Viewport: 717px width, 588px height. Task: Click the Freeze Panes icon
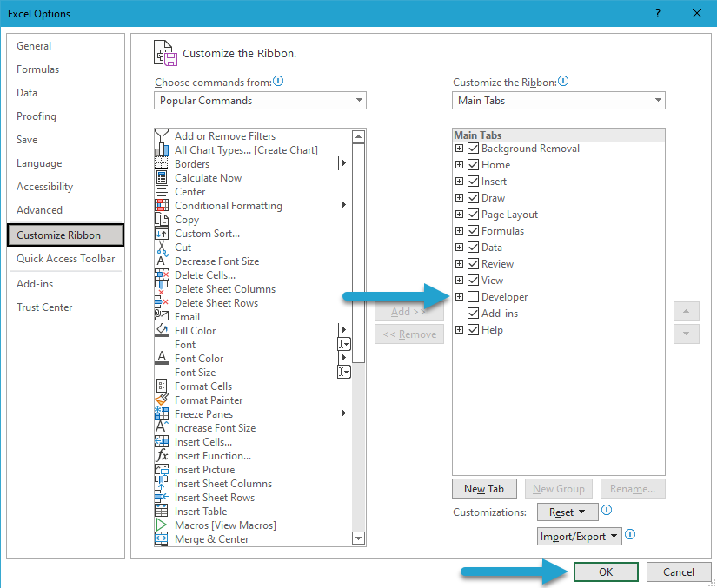click(x=162, y=414)
